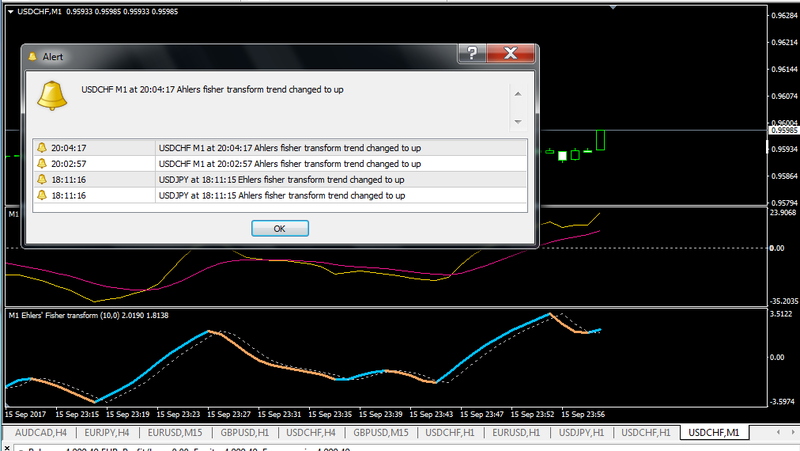Close the Alert dialog with the red X

[511, 53]
